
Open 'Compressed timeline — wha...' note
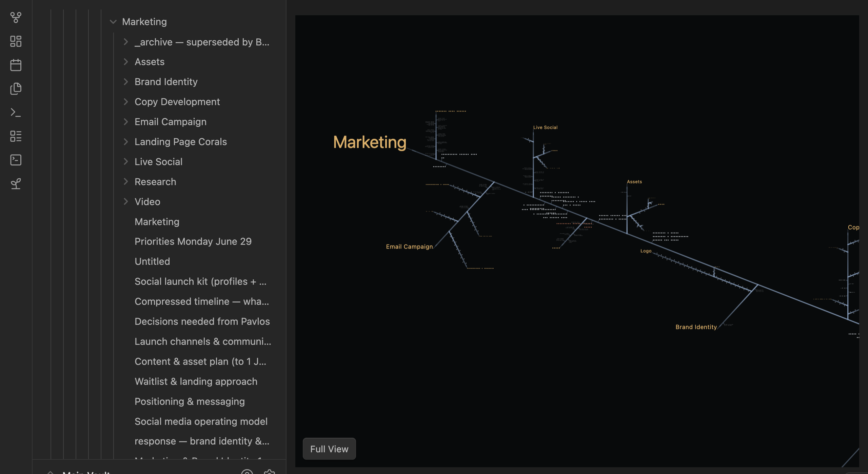point(202,301)
